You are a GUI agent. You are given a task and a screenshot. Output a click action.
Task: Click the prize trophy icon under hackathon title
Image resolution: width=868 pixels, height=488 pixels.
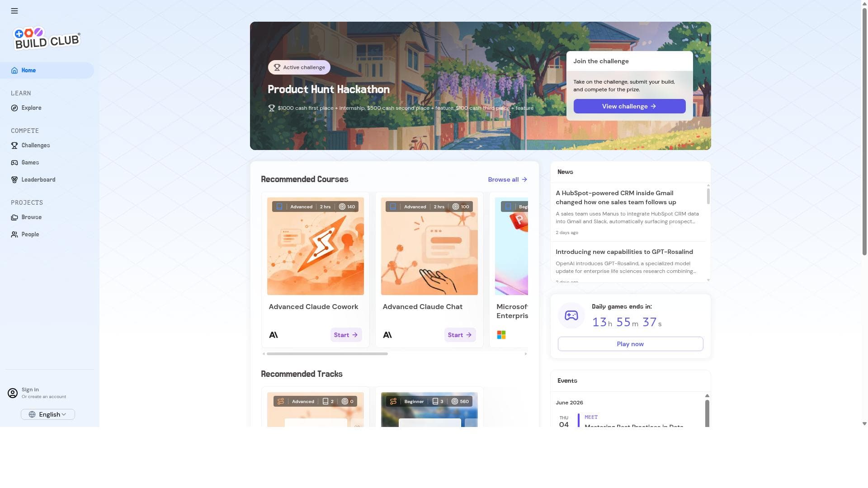click(x=272, y=108)
